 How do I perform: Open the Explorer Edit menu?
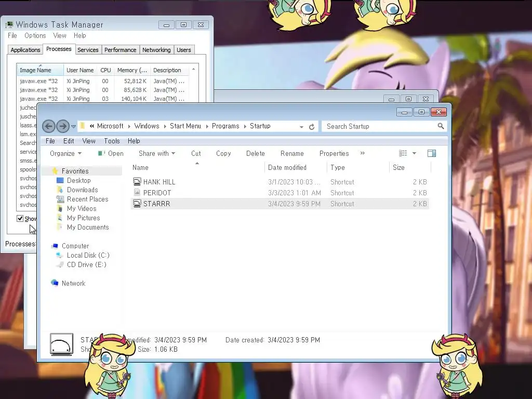click(x=69, y=141)
